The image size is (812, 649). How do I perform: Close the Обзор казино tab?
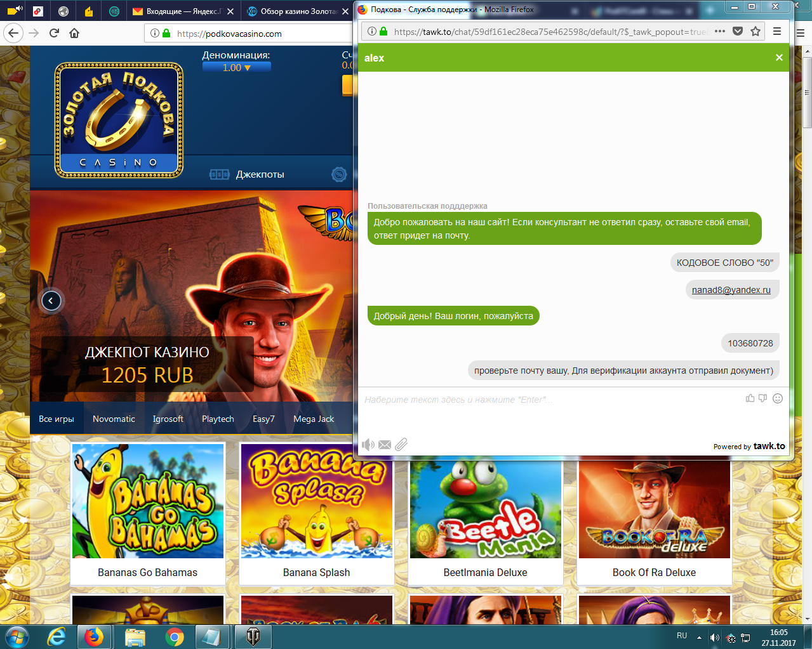pyautogui.click(x=345, y=11)
